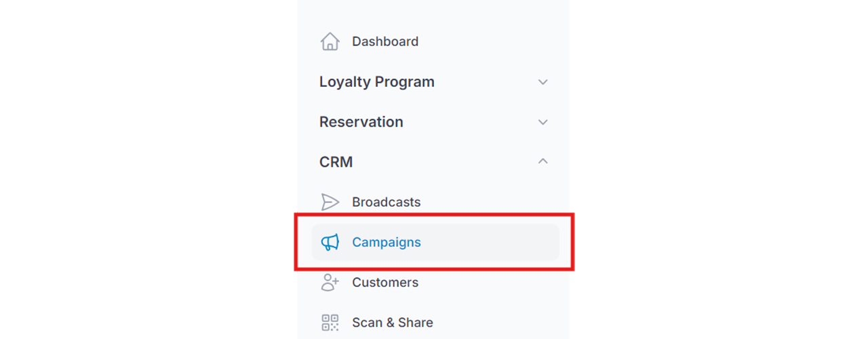Click the Dashboard row's empty space
Viewport: 868px width, 339px height.
[x=488, y=41]
